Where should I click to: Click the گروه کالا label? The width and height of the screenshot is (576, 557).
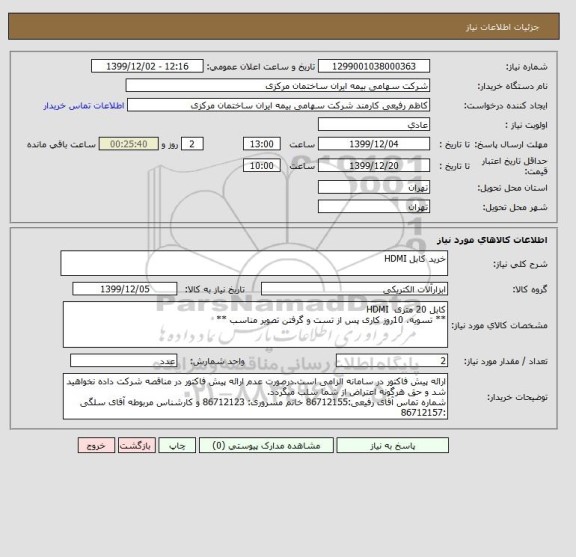click(530, 290)
